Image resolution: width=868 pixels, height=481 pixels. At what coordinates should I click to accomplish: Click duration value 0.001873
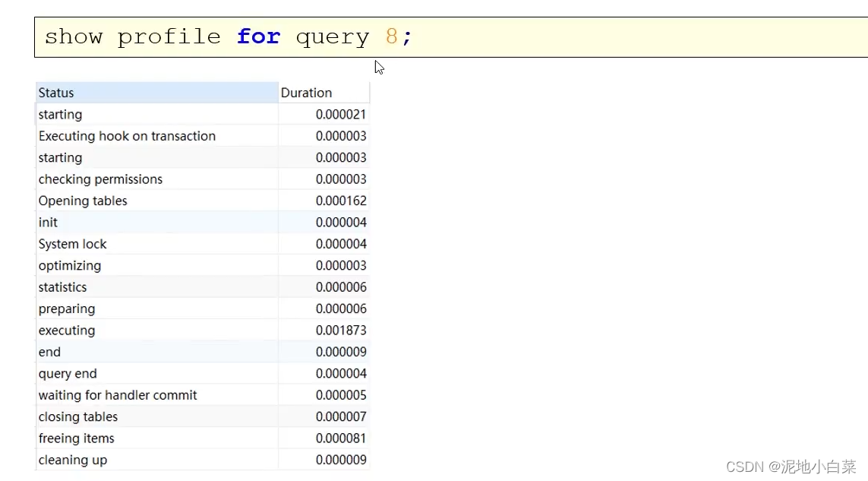[341, 331]
